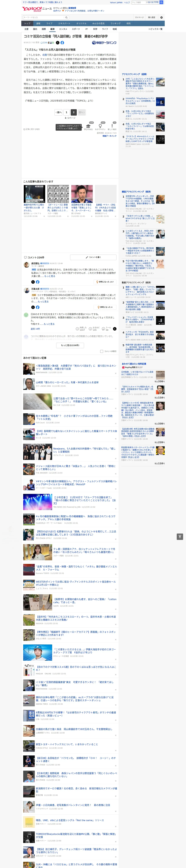This screenshot has height=868, width=186.
Task: Open the 速報 tab
Action: 38,24
